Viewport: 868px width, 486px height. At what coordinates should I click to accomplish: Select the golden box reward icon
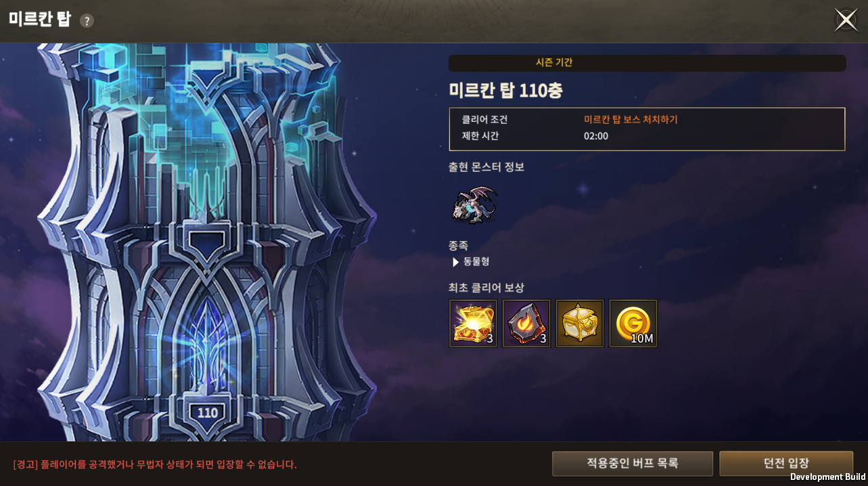(x=580, y=324)
